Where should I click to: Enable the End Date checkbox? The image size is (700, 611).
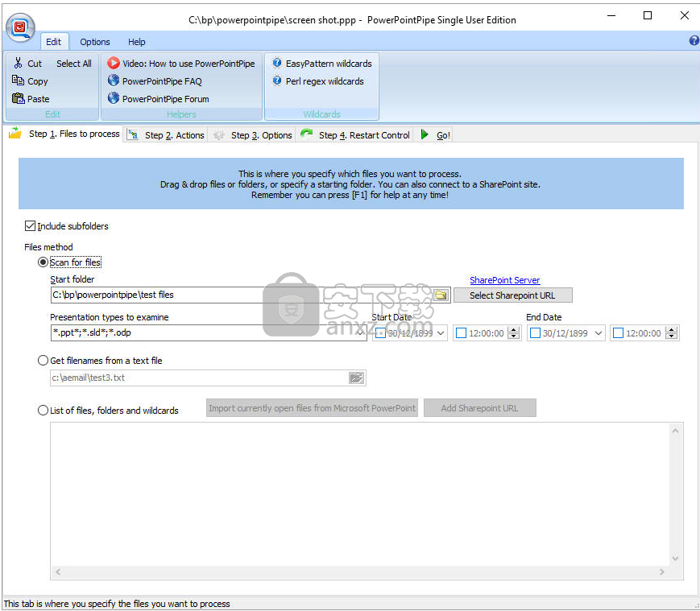pos(535,333)
